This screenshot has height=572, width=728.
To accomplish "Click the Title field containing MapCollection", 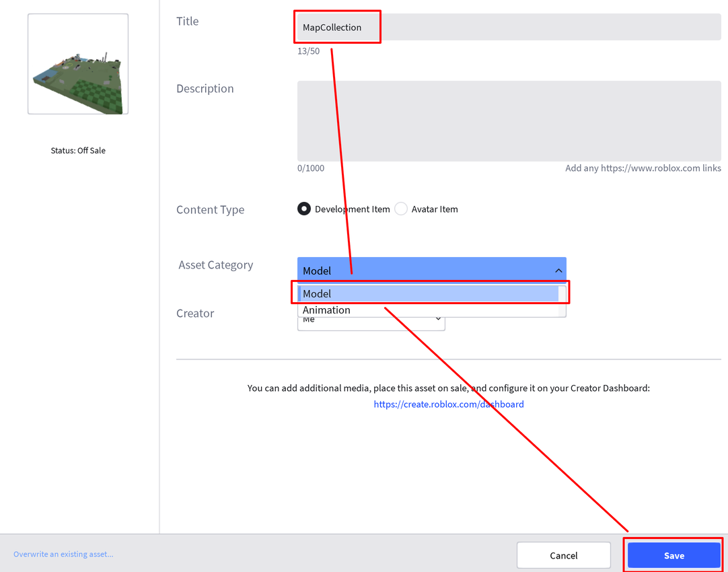I will [x=509, y=28].
